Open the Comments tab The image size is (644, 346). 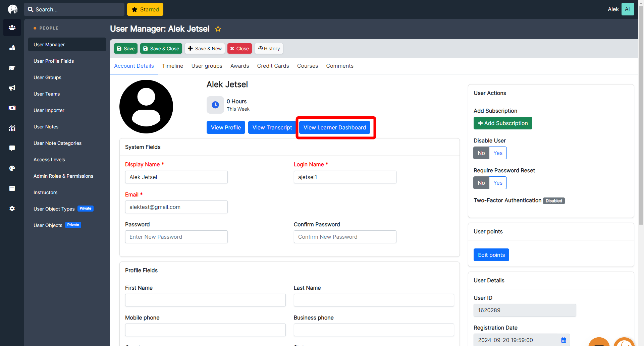(340, 66)
